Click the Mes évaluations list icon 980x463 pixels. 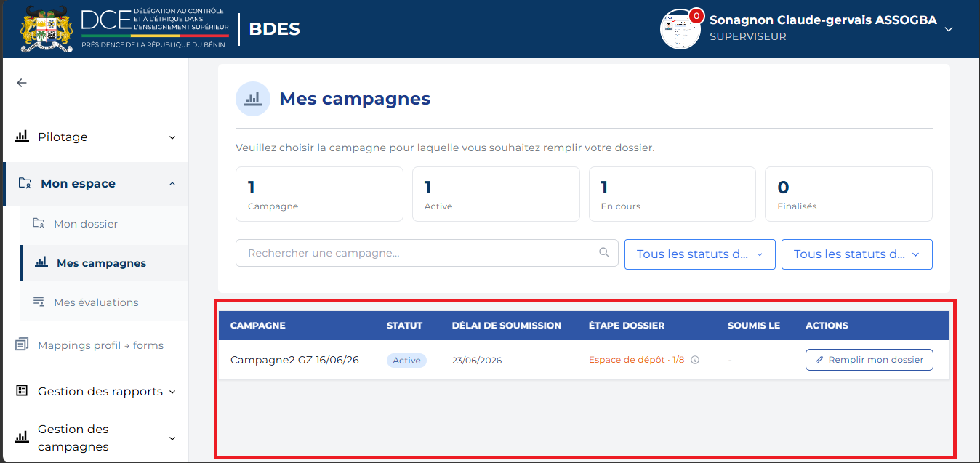pyautogui.click(x=39, y=302)
